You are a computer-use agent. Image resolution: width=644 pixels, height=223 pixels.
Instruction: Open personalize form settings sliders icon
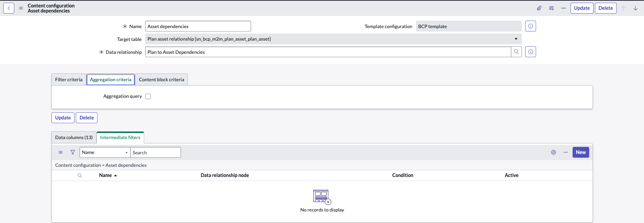click(x=551, y=8)
